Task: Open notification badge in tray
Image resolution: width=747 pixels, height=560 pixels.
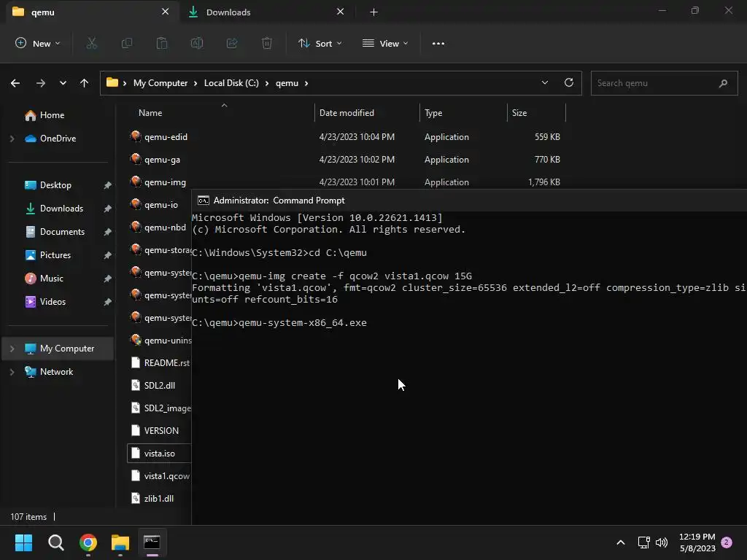Action: [727, 542]
